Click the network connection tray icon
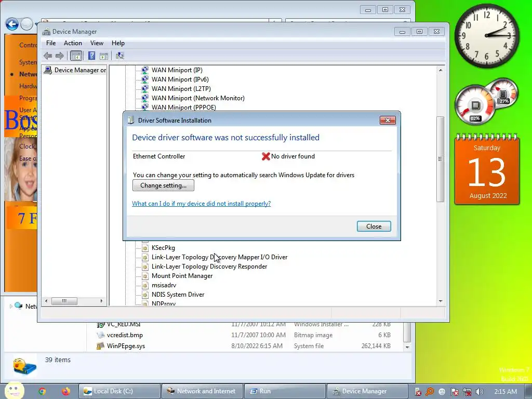The image size is (532, 399). (x=467, y=392)
